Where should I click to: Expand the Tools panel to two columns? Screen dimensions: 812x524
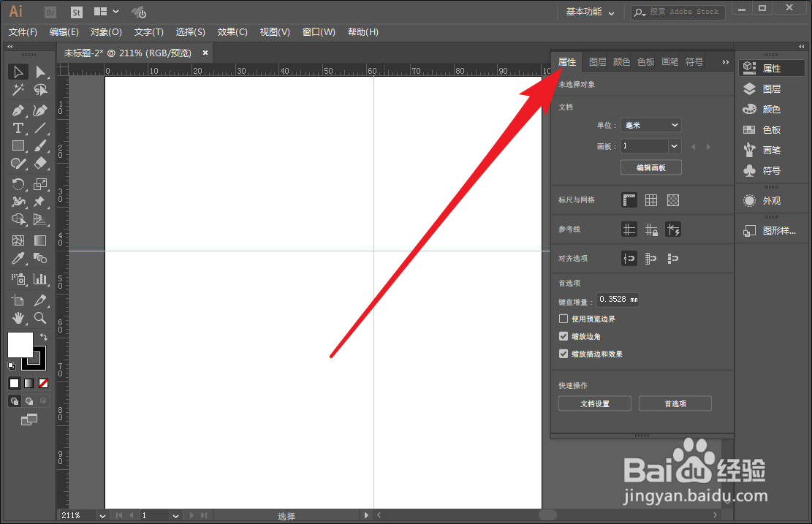coord(10,47)
